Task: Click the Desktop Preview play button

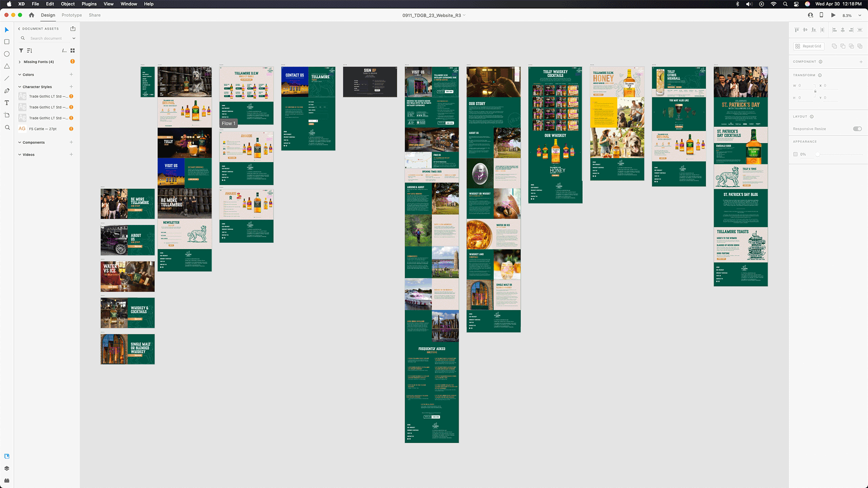Action: [833, 15]
